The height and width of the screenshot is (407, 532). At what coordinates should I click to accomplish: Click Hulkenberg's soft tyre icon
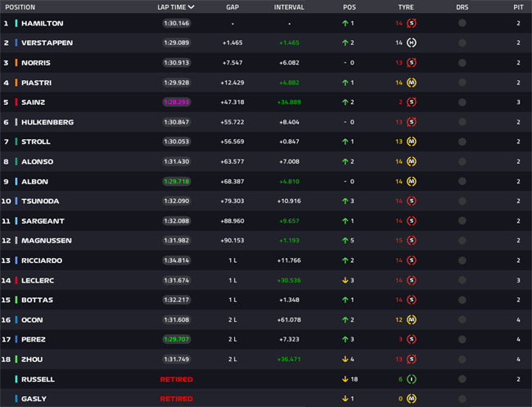[x=412, y=122]
